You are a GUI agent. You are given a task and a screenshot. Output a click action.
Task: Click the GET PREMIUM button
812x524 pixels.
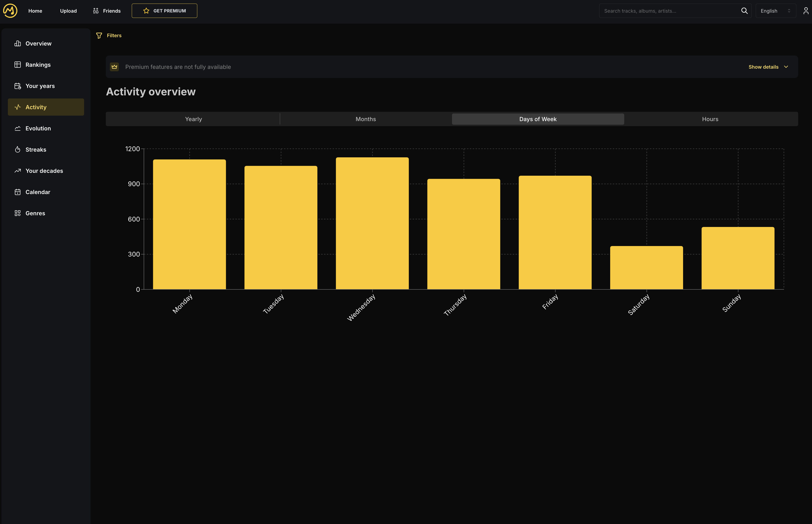pos(164,11)
